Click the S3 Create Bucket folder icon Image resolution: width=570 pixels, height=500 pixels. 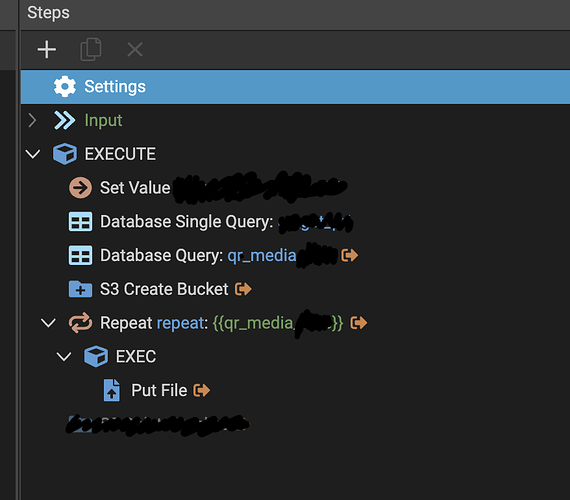80,289
